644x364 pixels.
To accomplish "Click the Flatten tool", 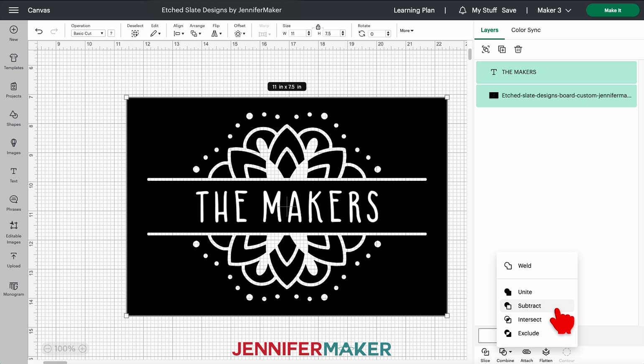I will [x=546, y=355].
